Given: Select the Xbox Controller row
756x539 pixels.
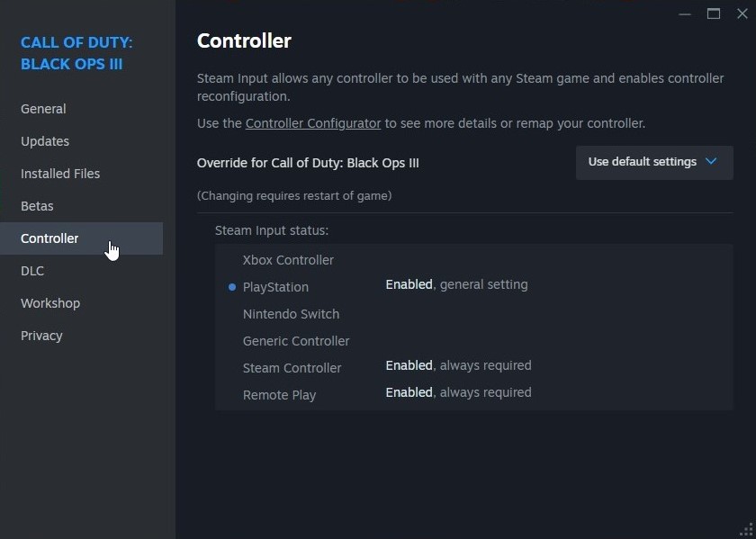Looking at the screenshot, I should point(288,260).
